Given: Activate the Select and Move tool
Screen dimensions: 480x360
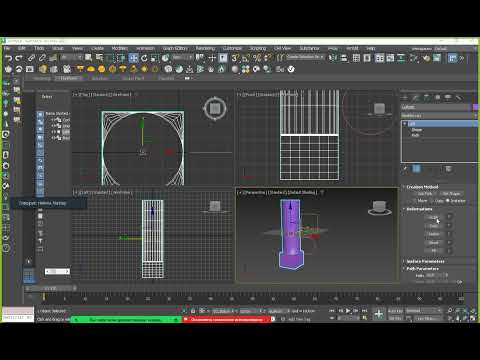Looking at the screenshot, I should click(x=133, y=58).
